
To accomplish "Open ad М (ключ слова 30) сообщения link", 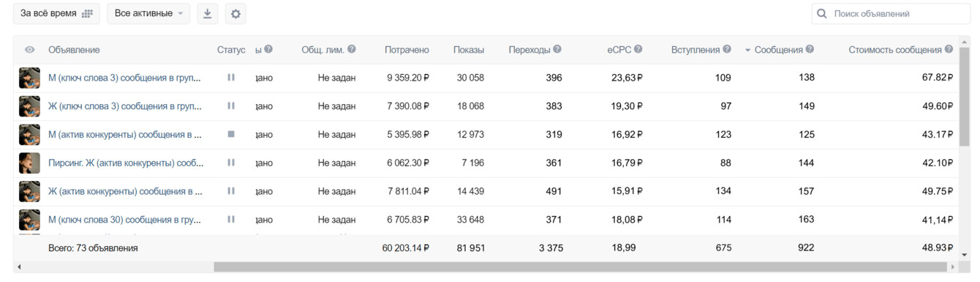I will pos(124,220).
